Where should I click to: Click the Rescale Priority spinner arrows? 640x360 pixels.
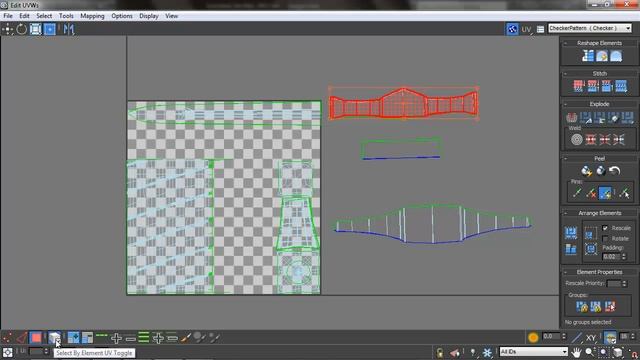(x=624, y=283)
